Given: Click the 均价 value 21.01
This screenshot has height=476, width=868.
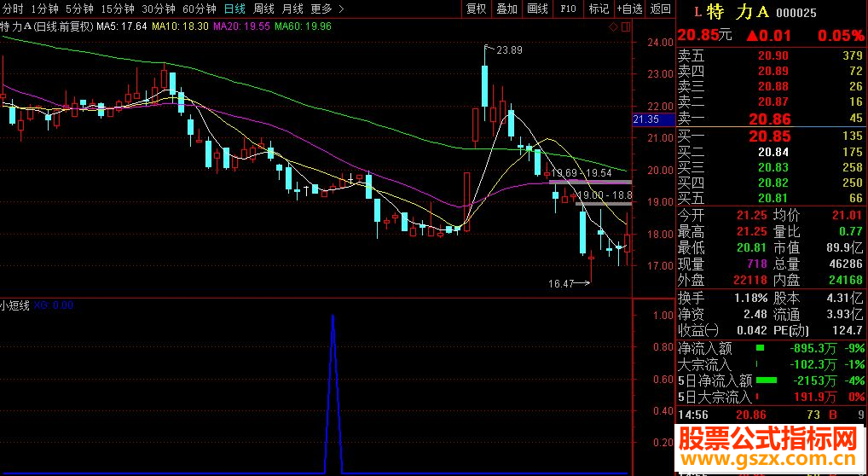Looking at the screenshot, I should [847, 216].
